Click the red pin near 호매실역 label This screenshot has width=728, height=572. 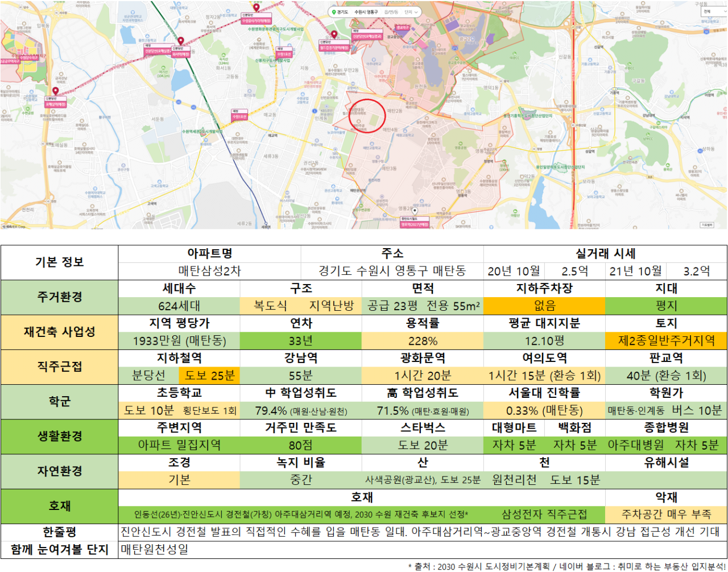(x=55, y=91)
